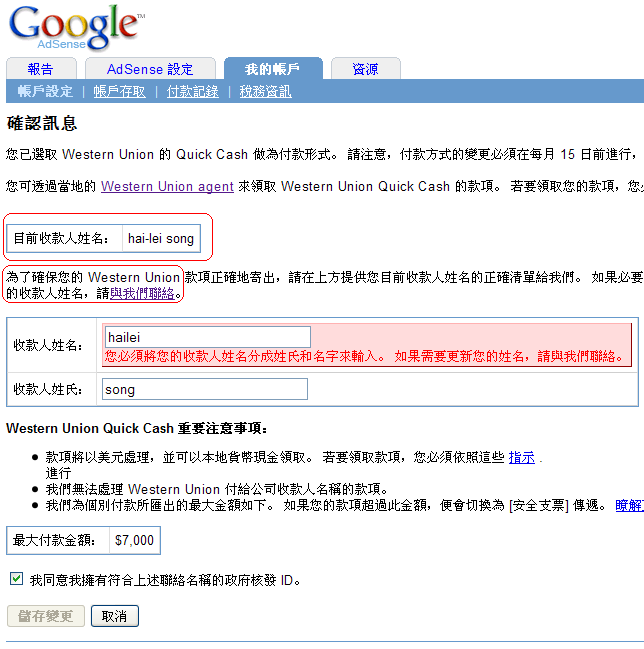Click the 取消 cancel button
Screen dimensions: 644x649
(115, 616)
